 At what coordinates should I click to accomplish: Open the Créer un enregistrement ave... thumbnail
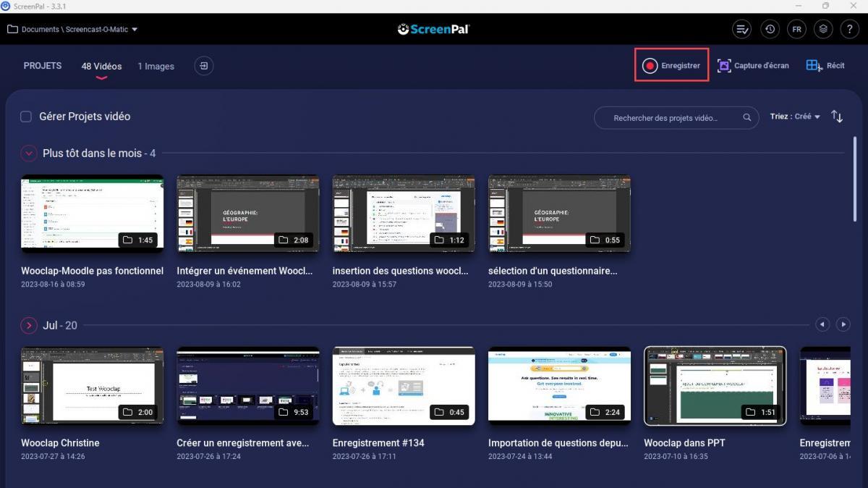click(248, 385)
